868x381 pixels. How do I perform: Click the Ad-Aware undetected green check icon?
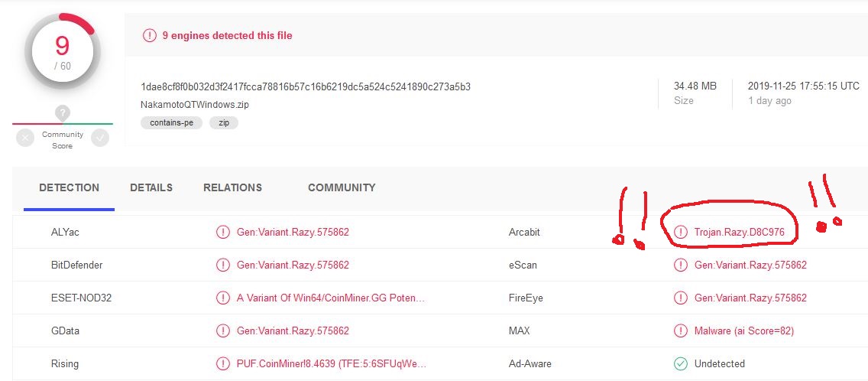tap(680, 364)
